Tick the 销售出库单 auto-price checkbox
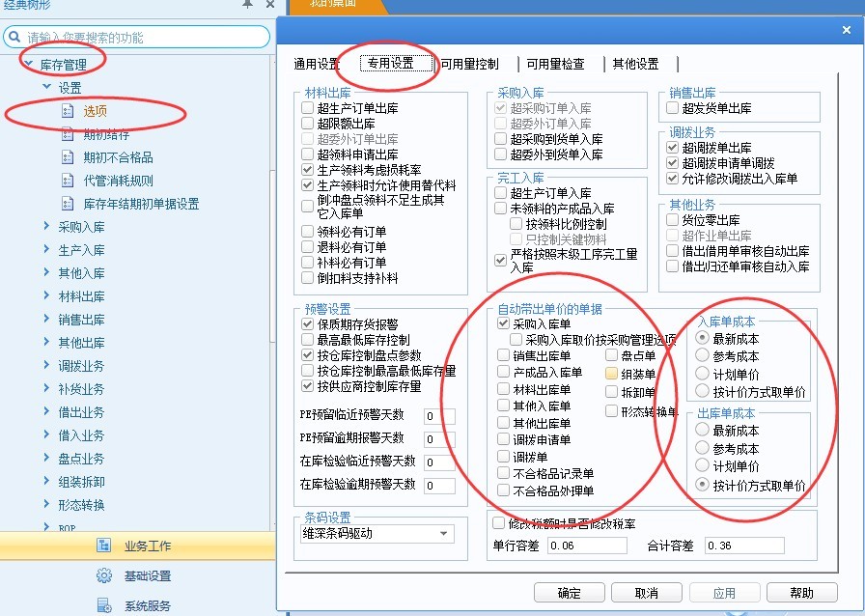 pos(503,356)
